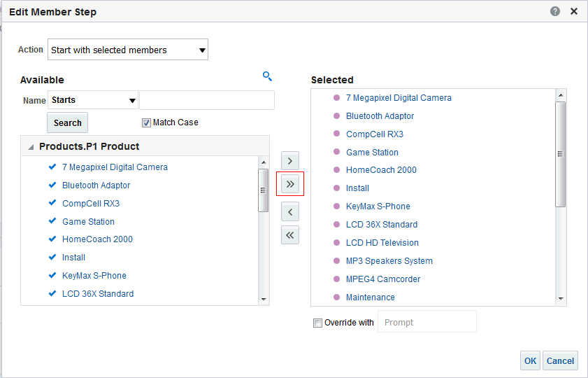Click checkmark icon beside Bluetooth Adaptor
588x378 pixels.
[52, 185]
